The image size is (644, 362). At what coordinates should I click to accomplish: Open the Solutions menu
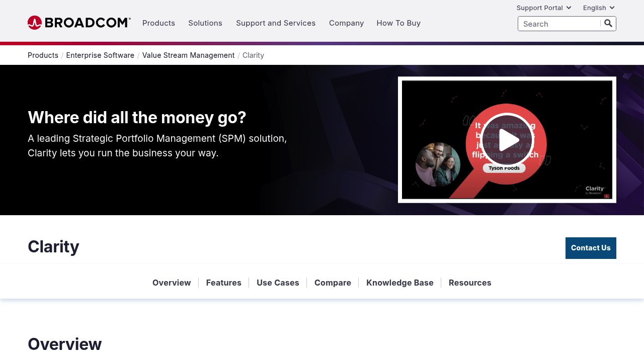click(x=205, y=23)
